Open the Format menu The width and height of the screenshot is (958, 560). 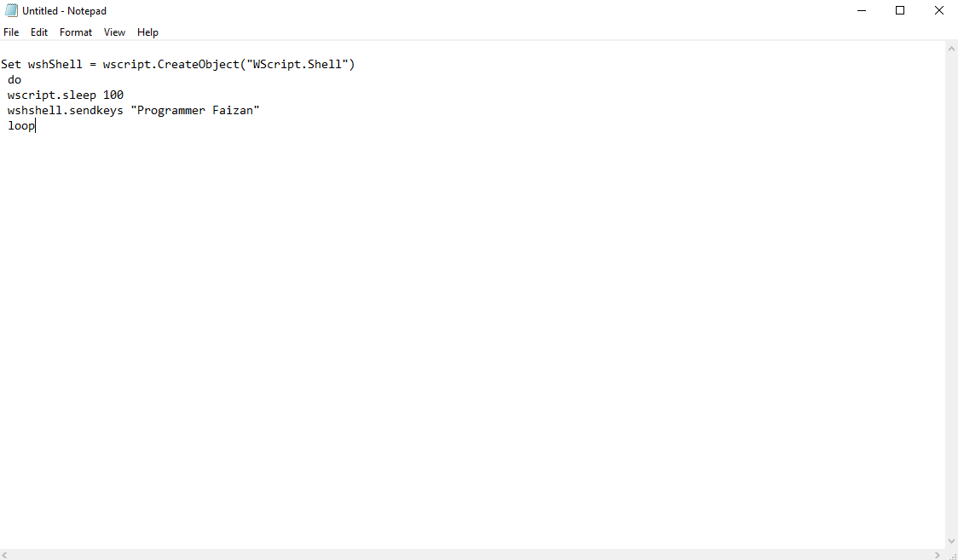tap(76, 32)
